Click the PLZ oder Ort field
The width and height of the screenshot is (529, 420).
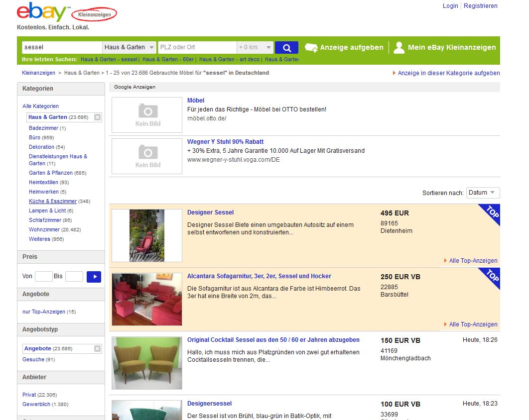pos(197,48)
